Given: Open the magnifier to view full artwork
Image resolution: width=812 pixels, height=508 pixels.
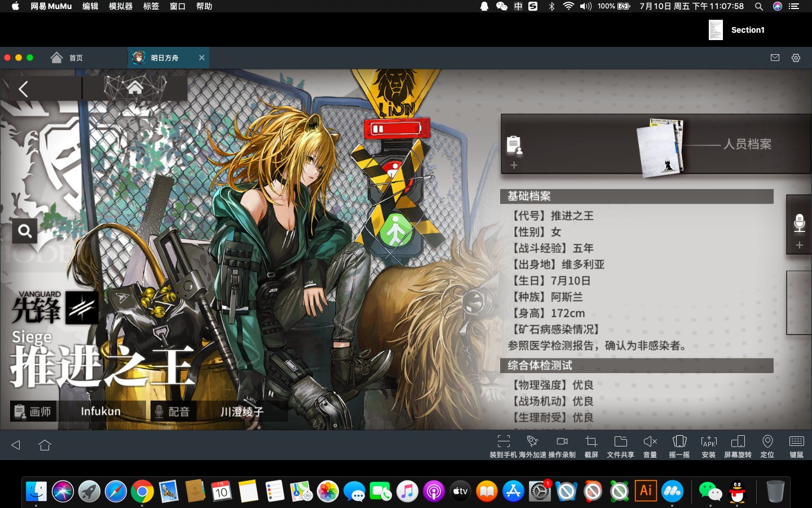Looking at the screenshot, I should pyautogui.click(x=25, y=231).
